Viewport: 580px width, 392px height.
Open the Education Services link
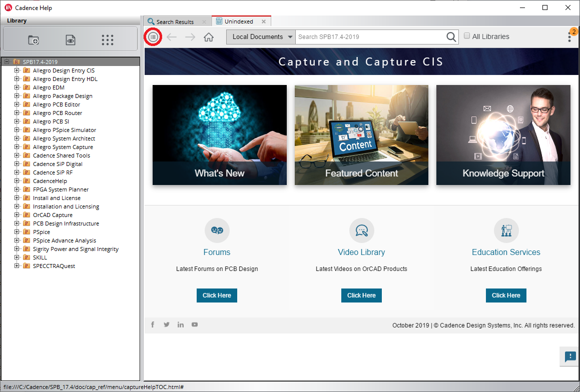(x=506, y=252)
